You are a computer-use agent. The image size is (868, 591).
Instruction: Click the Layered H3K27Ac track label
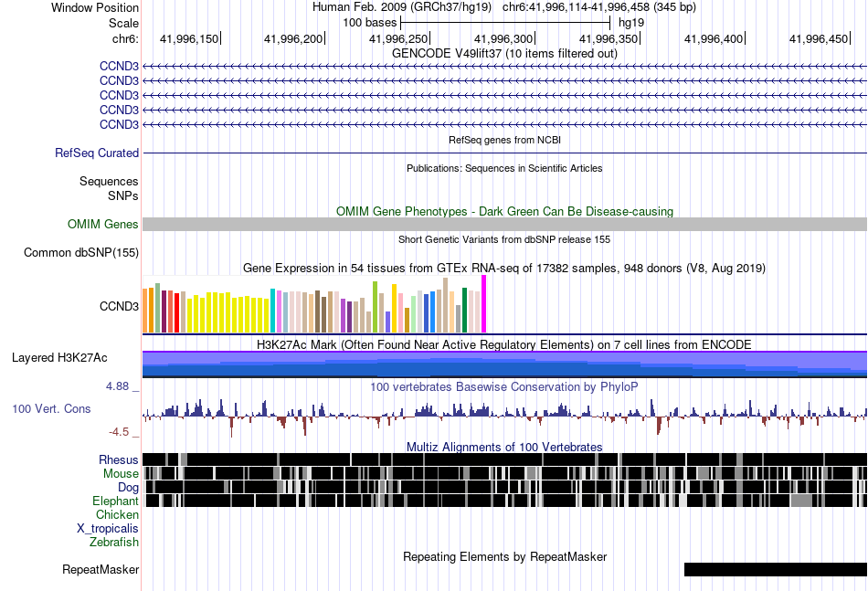(x=59, y=357)
